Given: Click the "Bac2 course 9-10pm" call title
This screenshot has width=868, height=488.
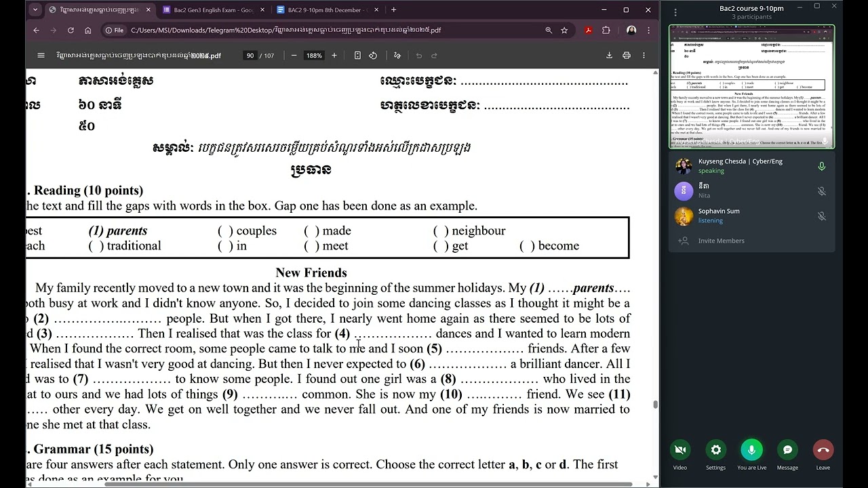Looking at the screenshot, I should (x=751, y=8).
